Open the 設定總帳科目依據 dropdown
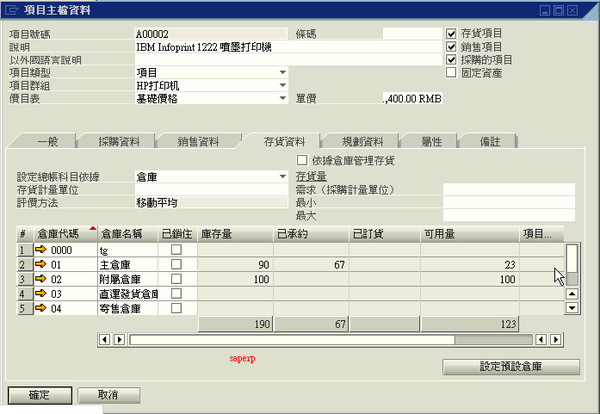Image resolution: width=600 pixels, height=414 pixels. (282, 176)
